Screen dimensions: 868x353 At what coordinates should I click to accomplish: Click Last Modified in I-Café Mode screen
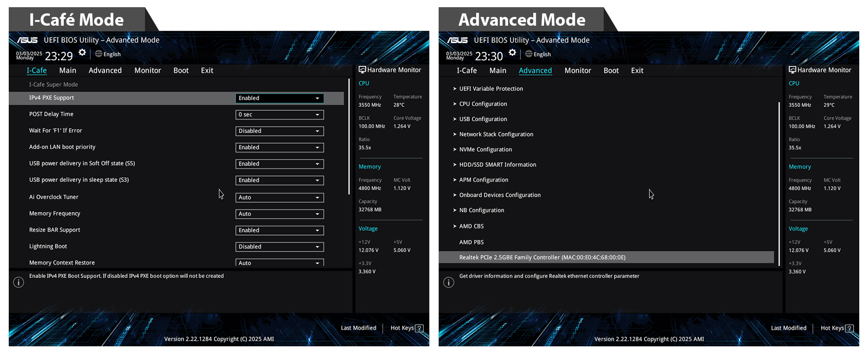358,328
